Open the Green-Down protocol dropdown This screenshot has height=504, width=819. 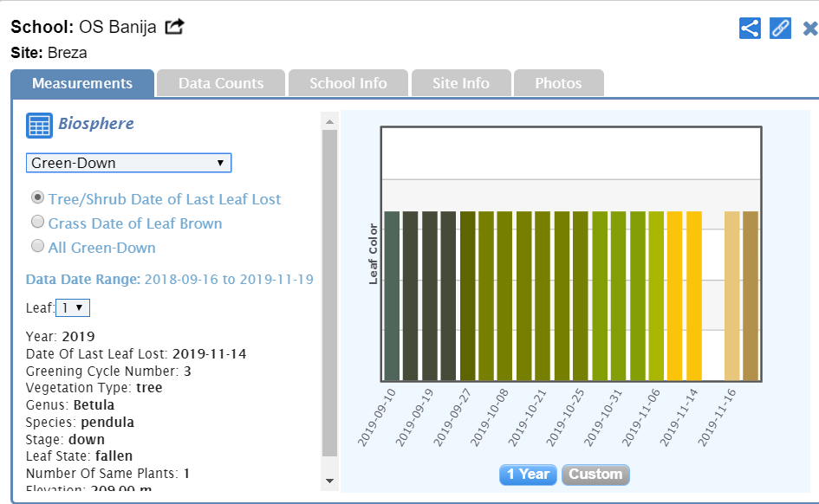[x=128, y=163]
